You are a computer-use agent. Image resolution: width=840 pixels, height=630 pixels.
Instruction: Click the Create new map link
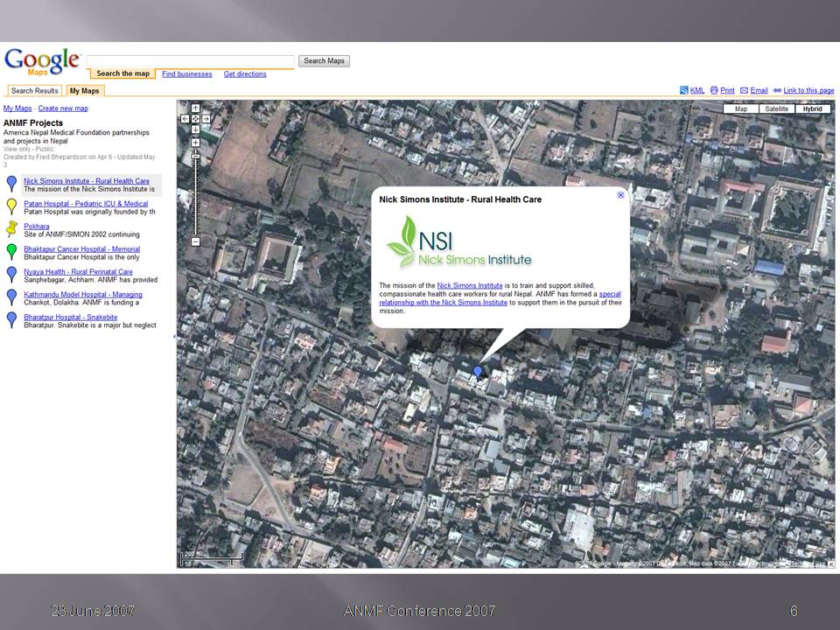(x=63, y=108)
